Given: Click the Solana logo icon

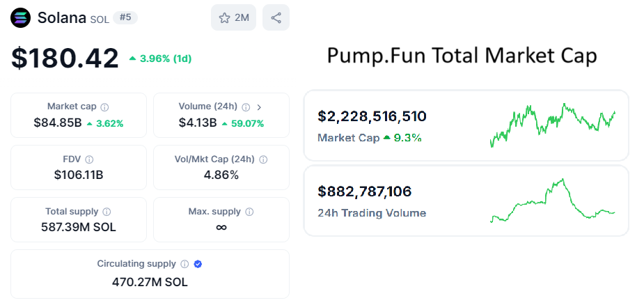Looking at the screenshot, I should click(20, 17).
